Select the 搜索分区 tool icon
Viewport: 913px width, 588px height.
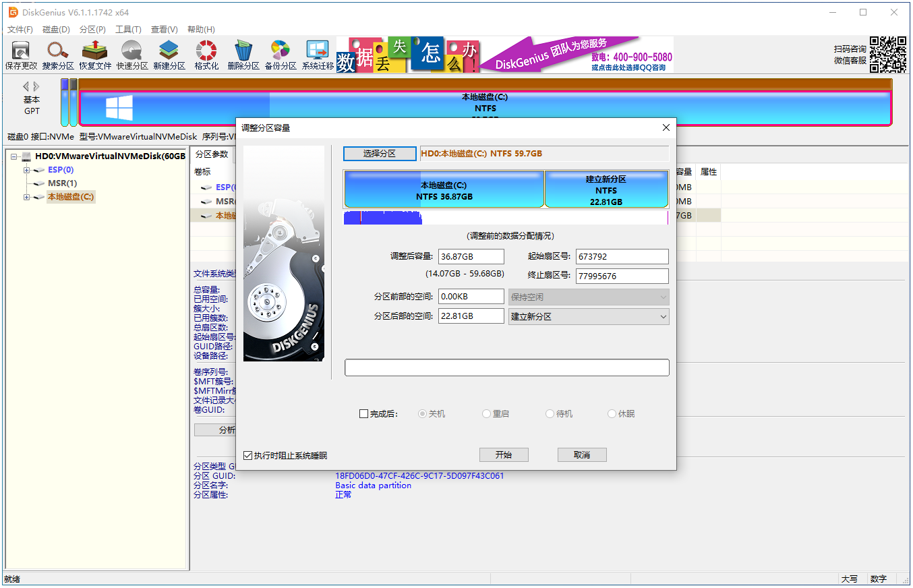point(57,54)
